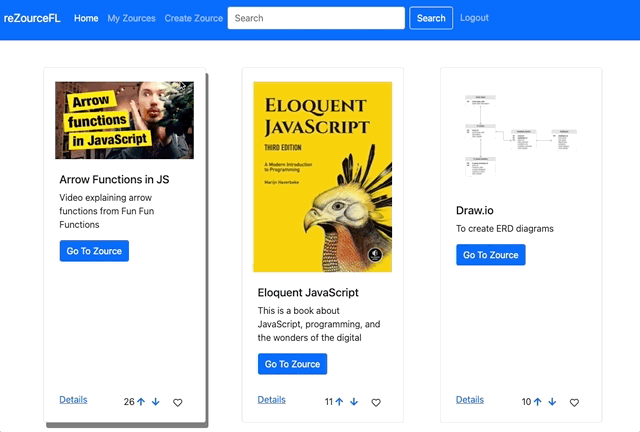
Task: Click the Arrow functions video thumbnail
Action: pos(124,120)
